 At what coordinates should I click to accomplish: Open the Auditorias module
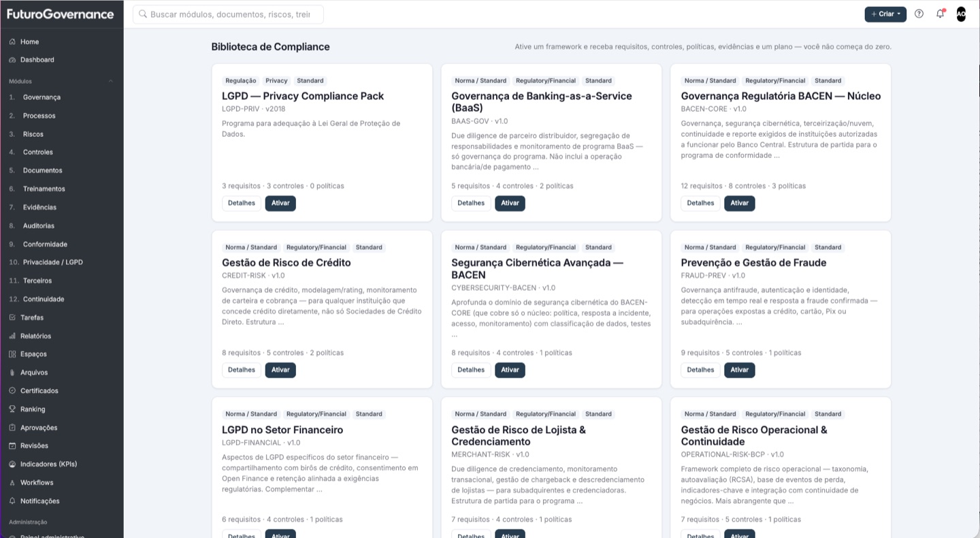38,225
